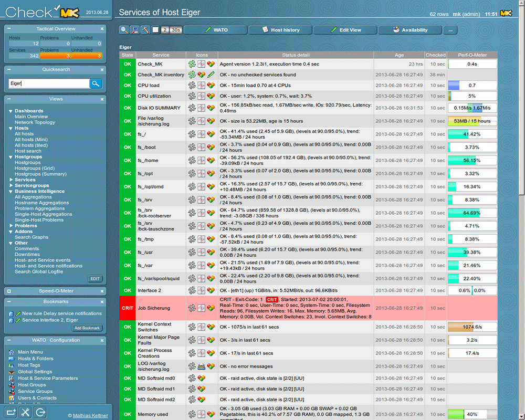Minimize the Views snapin
The height and width of the screenshot is (420, 525).
(9, 99)
